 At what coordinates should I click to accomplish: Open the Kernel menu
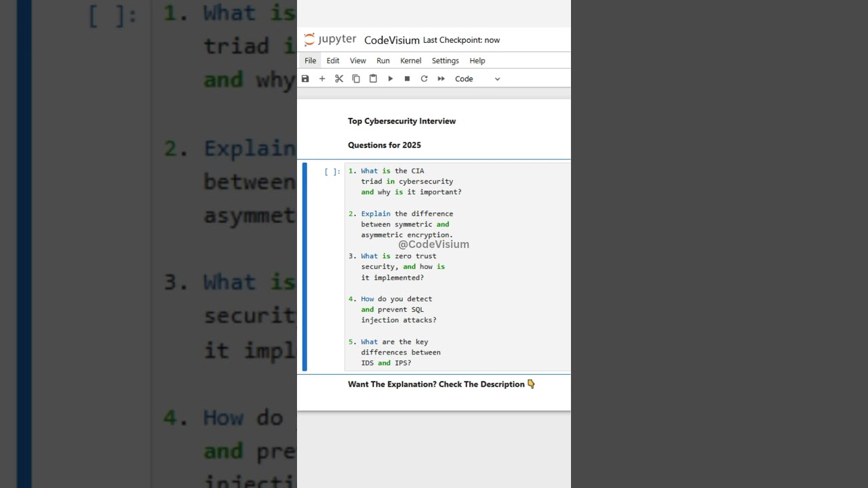pyautogui.click(x=410, y=60)
